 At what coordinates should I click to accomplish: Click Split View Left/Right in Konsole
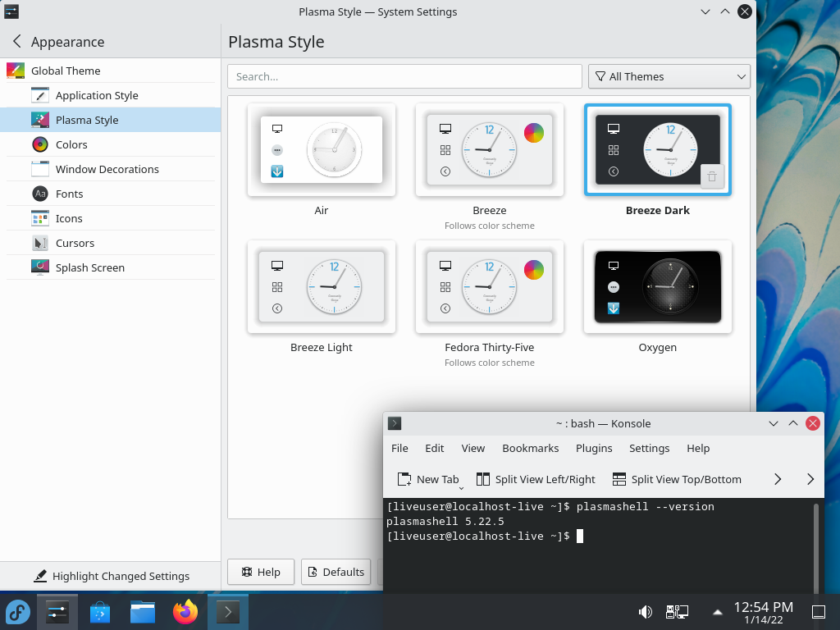click(x=536, y=479)
